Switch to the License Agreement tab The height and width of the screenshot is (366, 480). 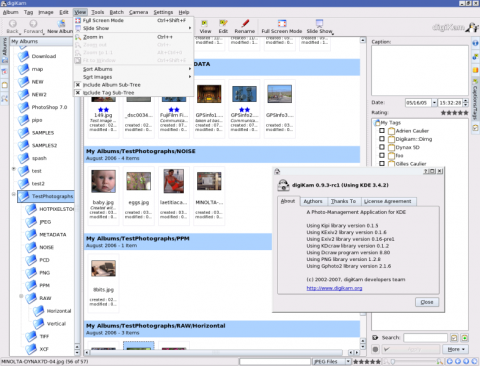pos(388,201)
